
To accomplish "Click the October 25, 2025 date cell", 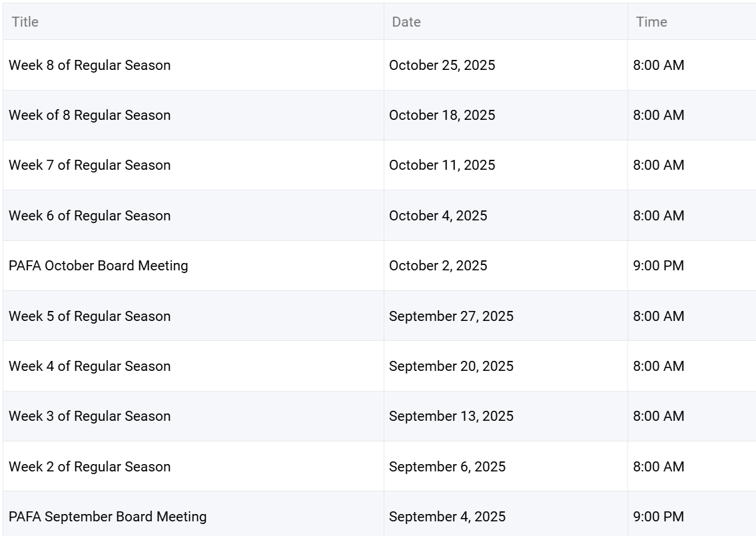I will 442,65.
